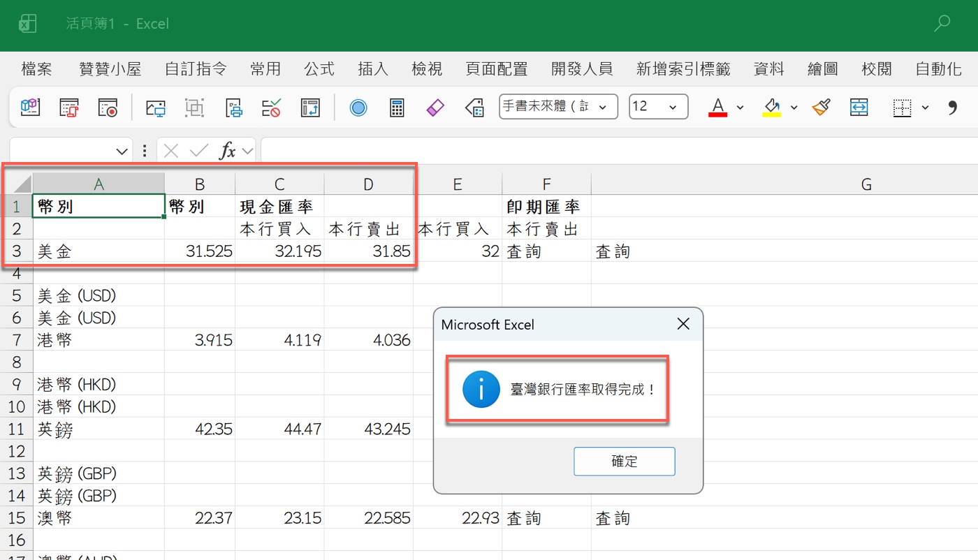Click the comma style icon
Viewport: 978px width, 560px height.
coord(951,107)
